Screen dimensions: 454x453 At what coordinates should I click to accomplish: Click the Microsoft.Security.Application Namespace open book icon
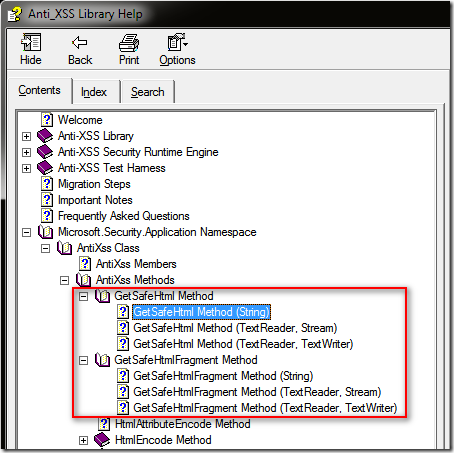point(45,232)
